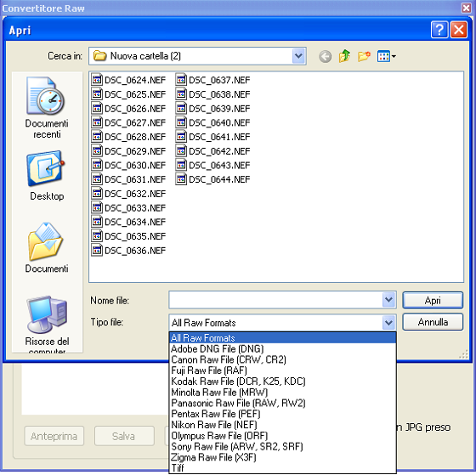Select DSC_0638.NEF
The image size is (476, 475).
tap(212, 94)
